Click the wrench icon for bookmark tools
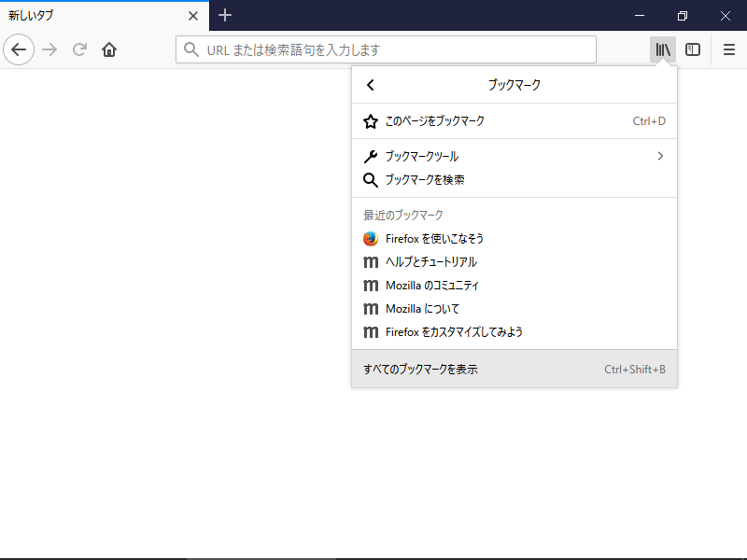The width and height of the screenshot is (747, 560). click(371, 156)
